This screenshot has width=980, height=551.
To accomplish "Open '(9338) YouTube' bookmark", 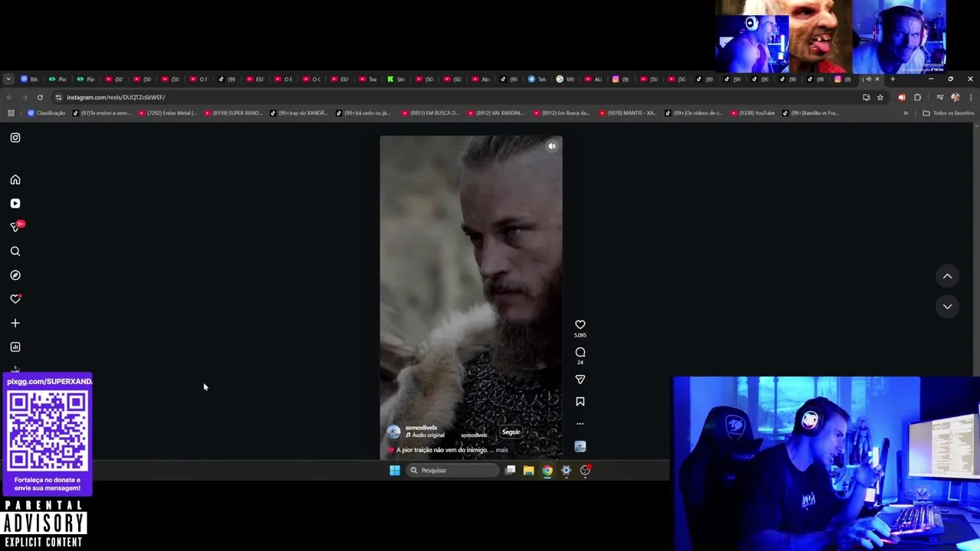I will point(753,113).
